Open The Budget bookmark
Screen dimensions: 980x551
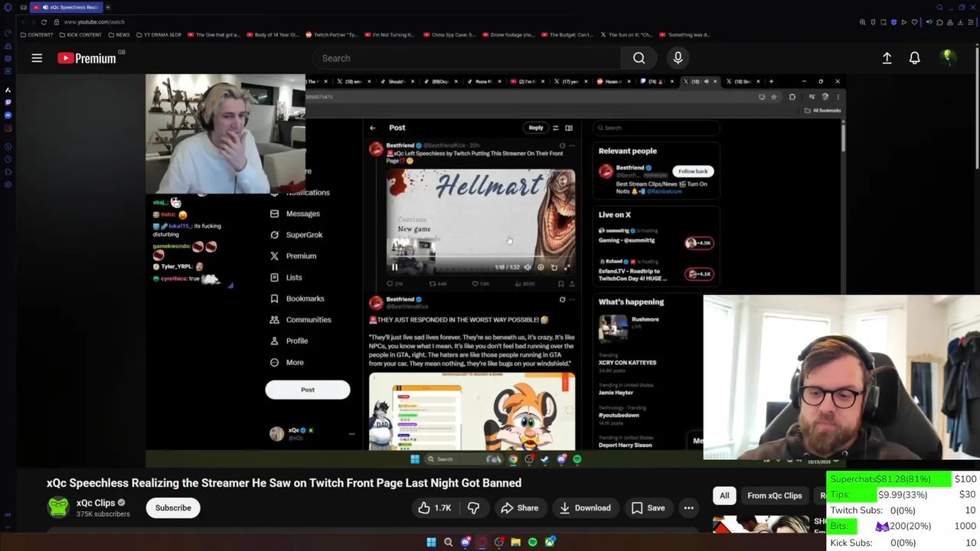567,34
